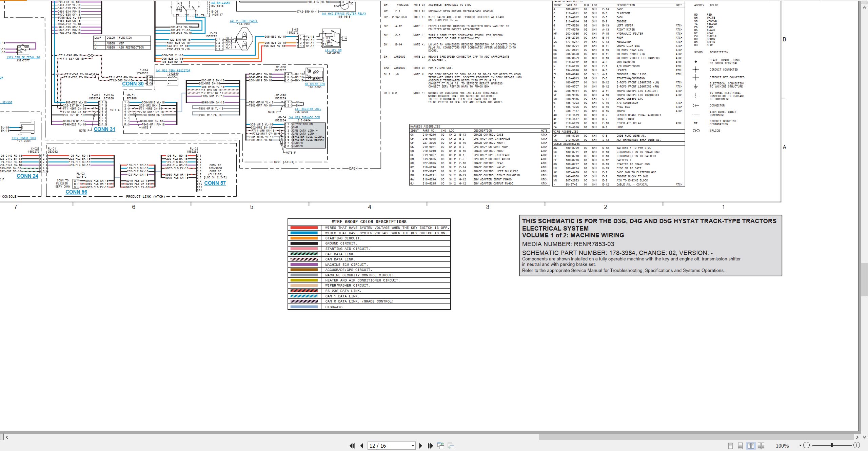Click 'CIRCUIT NOT CONNECTED' symbol description
The image size is (868, 451).
click(727, 77)
